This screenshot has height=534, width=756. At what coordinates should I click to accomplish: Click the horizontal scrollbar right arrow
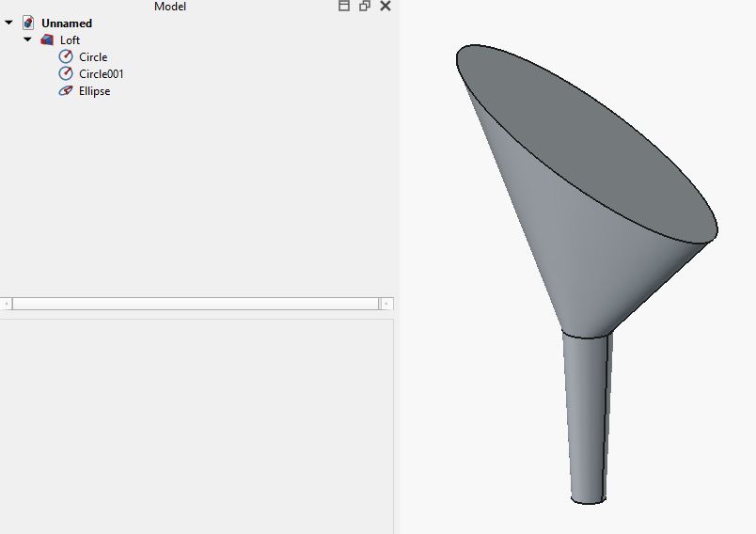coord(386,304)
